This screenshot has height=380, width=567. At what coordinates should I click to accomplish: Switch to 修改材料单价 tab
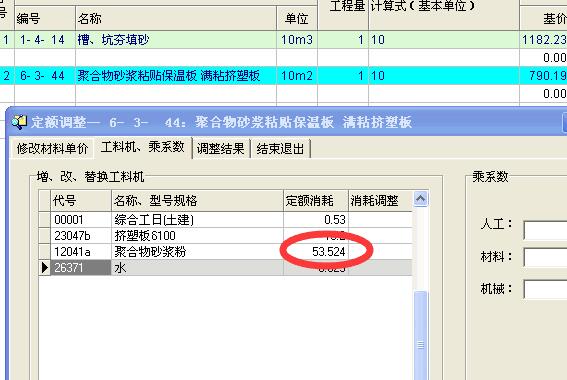[x=52, y=148]
